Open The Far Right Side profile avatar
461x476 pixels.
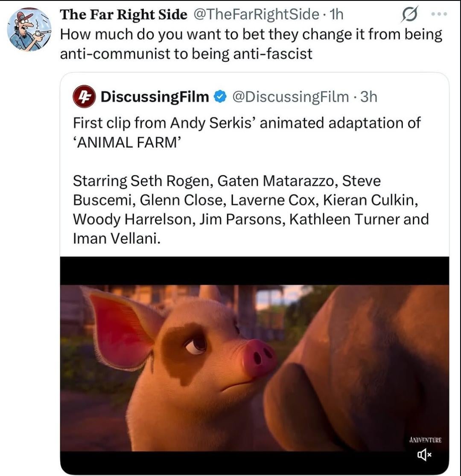click(29, 29)
